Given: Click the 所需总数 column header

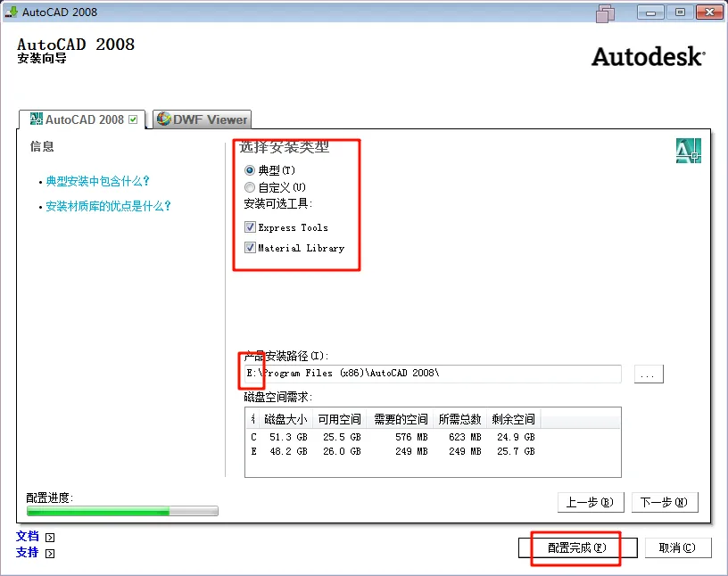Looking at the screenshot, I should [x=459, y=420].
